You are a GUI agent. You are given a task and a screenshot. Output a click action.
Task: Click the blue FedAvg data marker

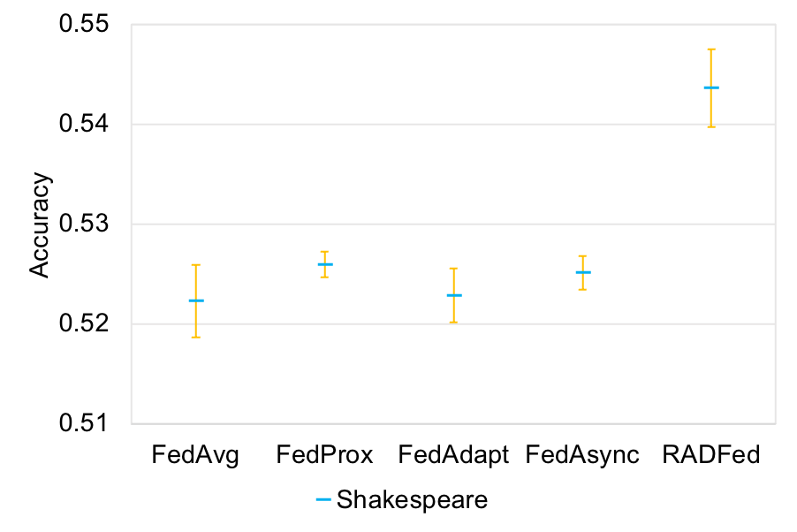(195, 300)
